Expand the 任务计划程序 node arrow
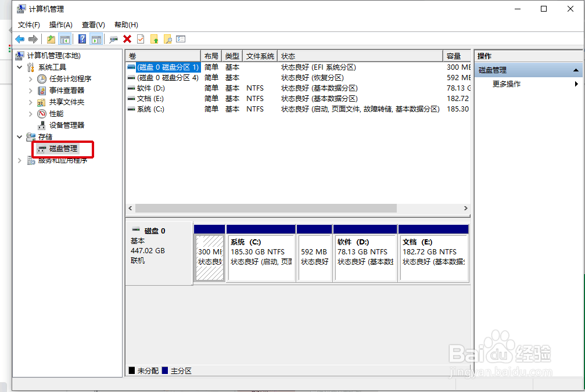Viewport: 585px width, 392px height. pos(31,79)
